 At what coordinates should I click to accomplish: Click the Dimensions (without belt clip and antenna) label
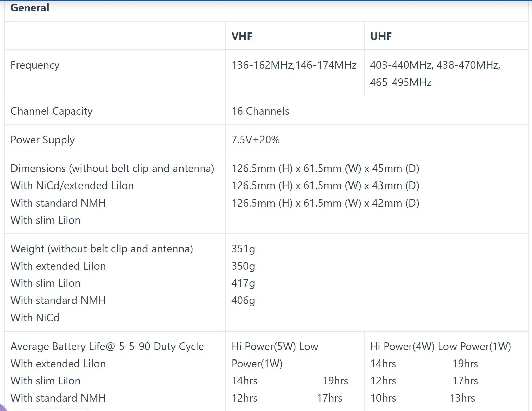coord(112,168)
